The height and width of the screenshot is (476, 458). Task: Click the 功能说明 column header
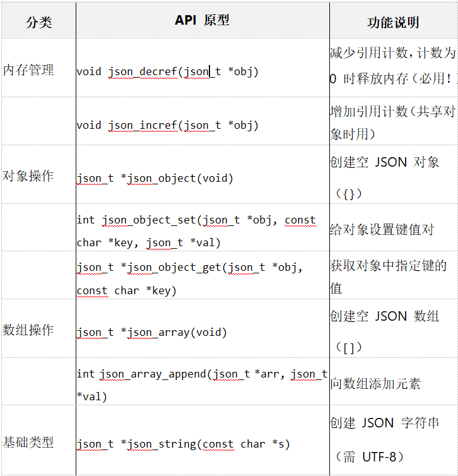pyautogui.click(x=393, y=23)
